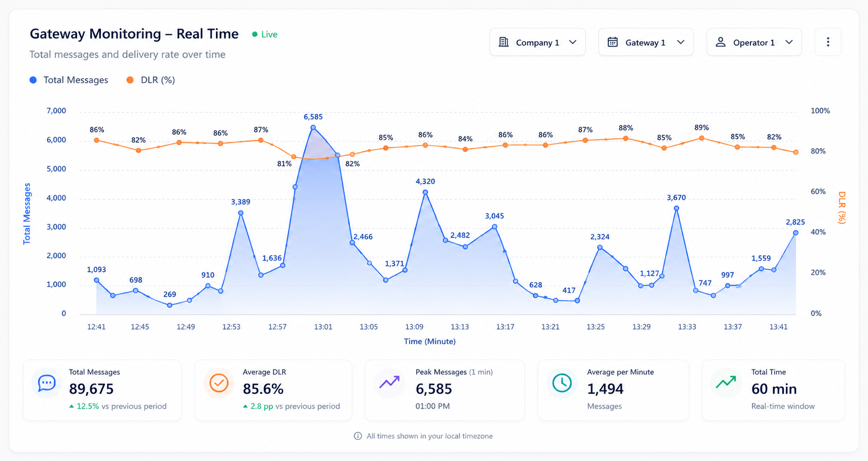Click the building icon beside Company 1
The height and width of the screenshot is (461, 868).
click(x=503, y=42)
